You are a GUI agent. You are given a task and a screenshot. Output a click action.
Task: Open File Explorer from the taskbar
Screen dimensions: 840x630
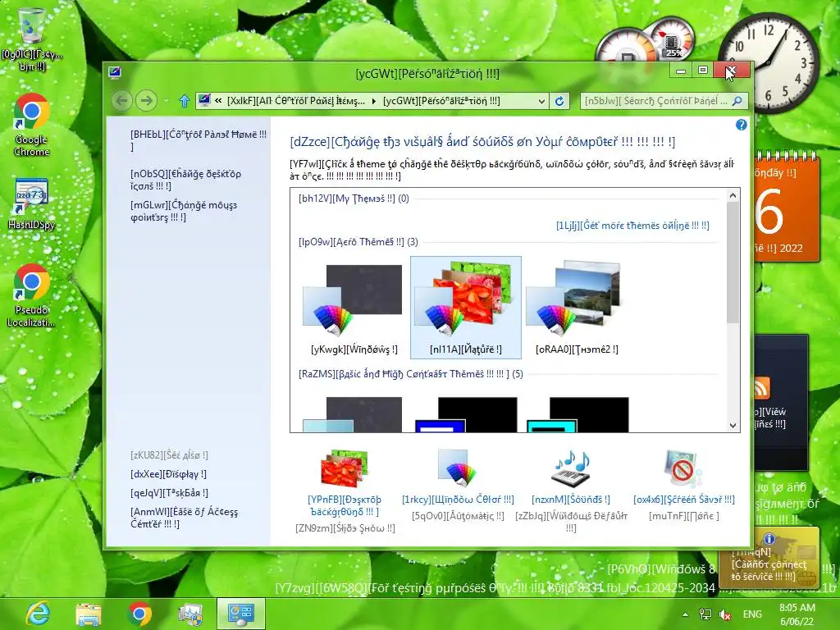point(89,614)
